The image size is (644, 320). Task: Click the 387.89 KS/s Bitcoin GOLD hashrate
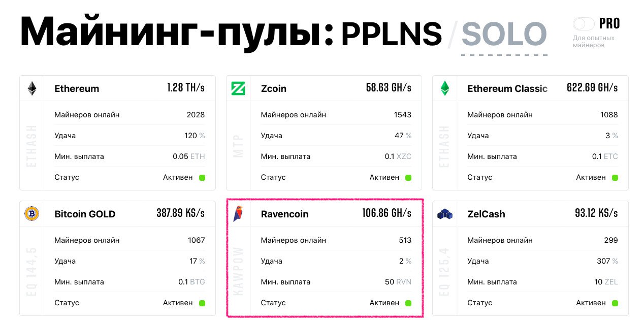(x=181, y=213)
